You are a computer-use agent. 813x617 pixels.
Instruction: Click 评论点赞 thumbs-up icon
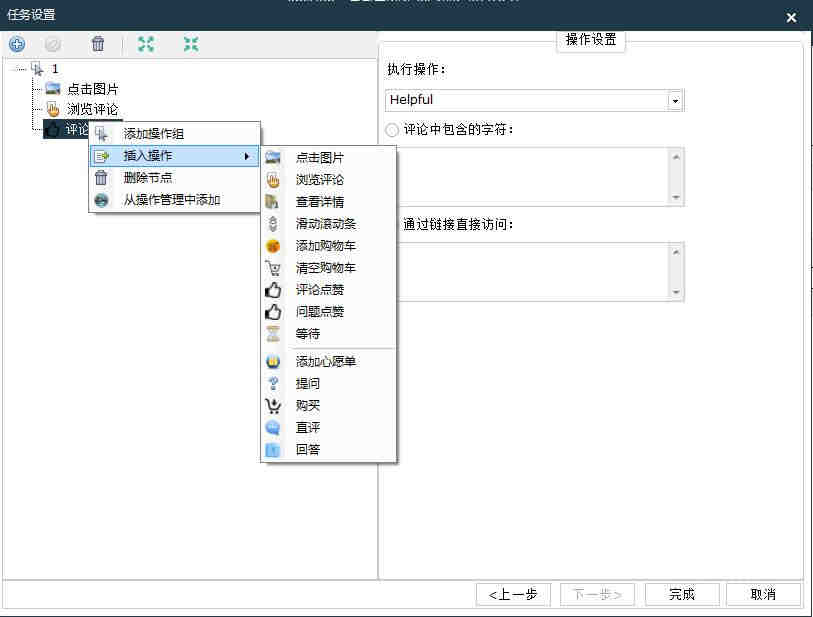point(273,290)
